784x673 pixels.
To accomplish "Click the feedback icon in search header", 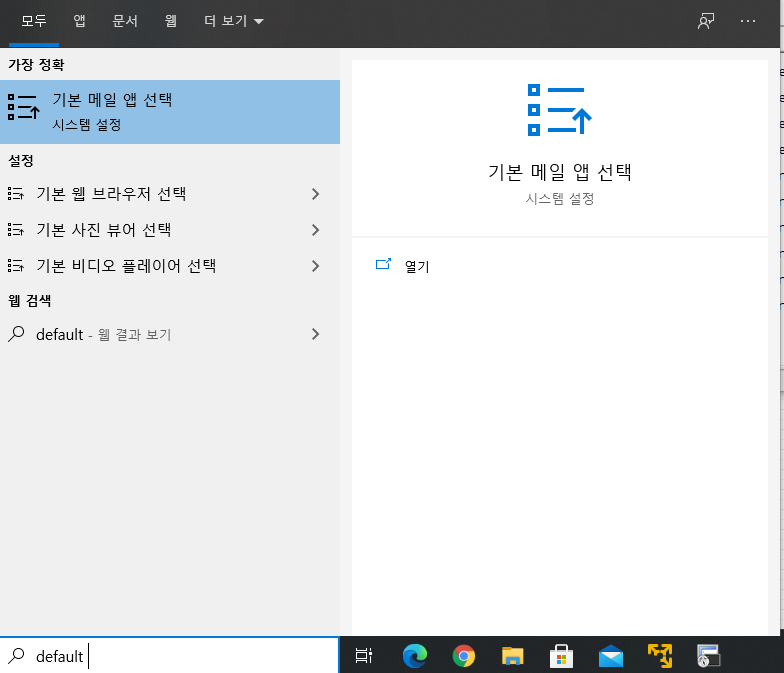I will (x=706, y=21).
